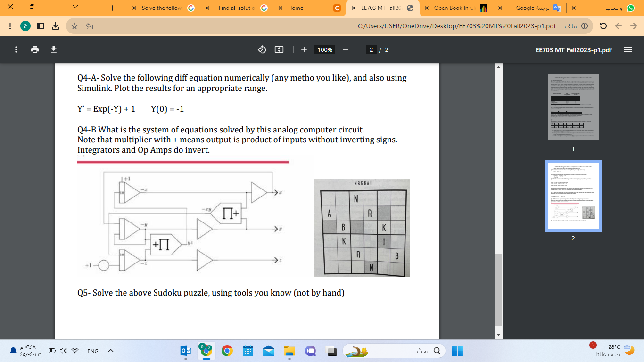The image size is (644, 362).
Task: Zoom in using the plus icon
Action: pos(304,49)
